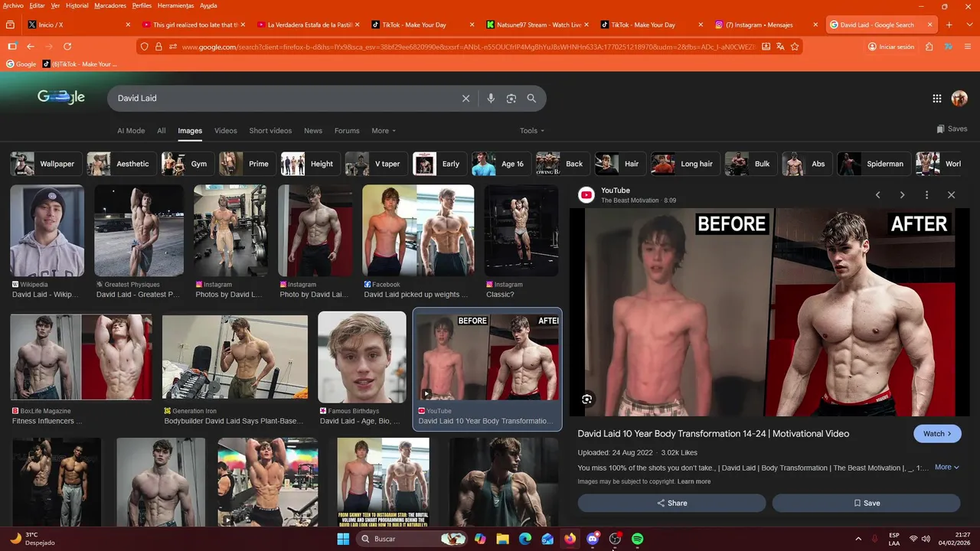Show next image in preview panel
This screenshot has width=980, height=551.
tap(903, 195)
